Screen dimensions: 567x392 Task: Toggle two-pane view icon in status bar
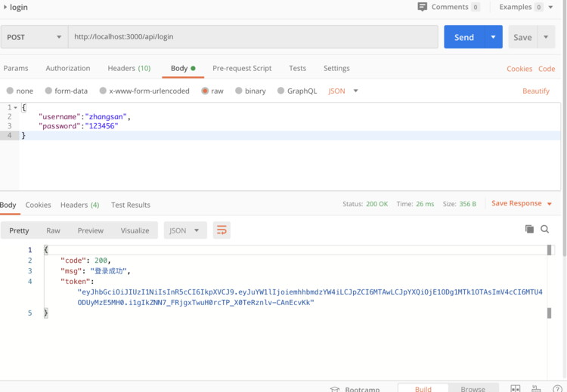[516, 389]
